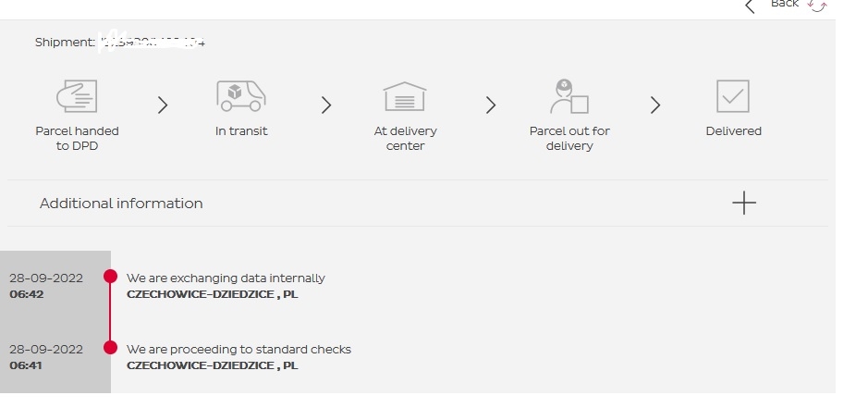Click chevron before the Delivered step
Screen dimensions: 868x408
pos(655,105)
